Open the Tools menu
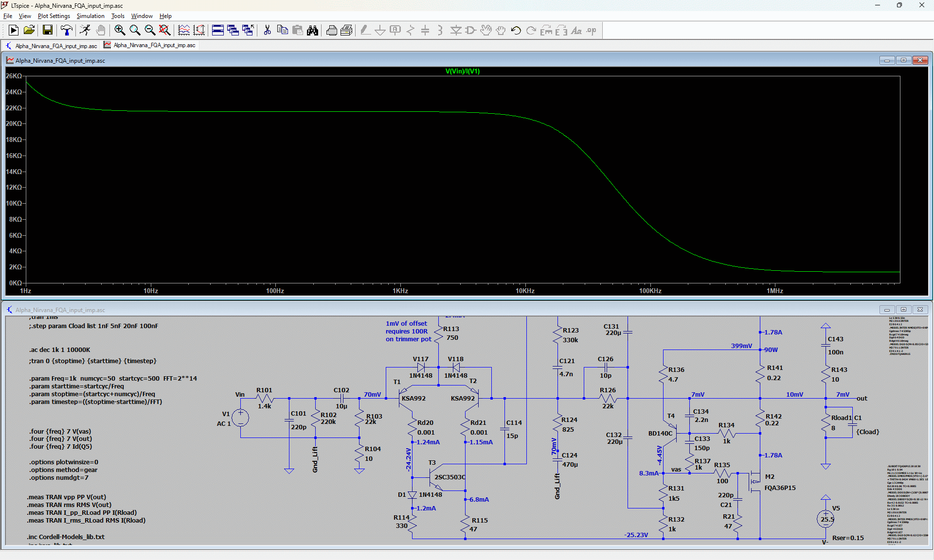 [x=118, y=16]
